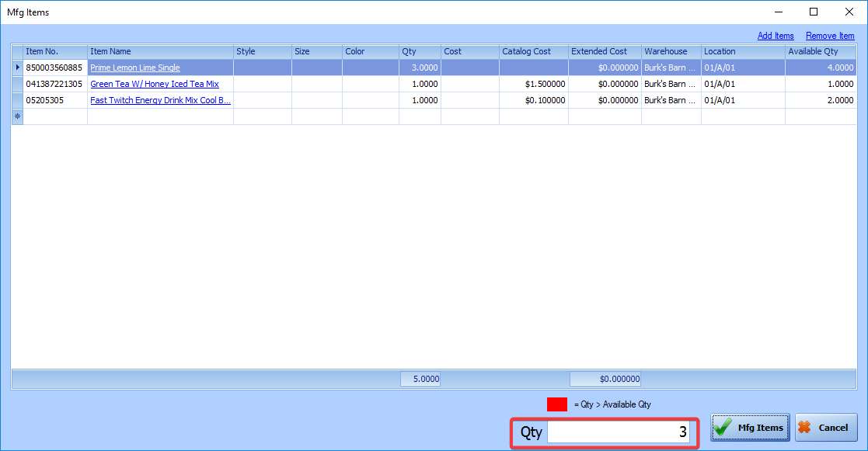Click the new row asterisk marker

pos(18,116)
